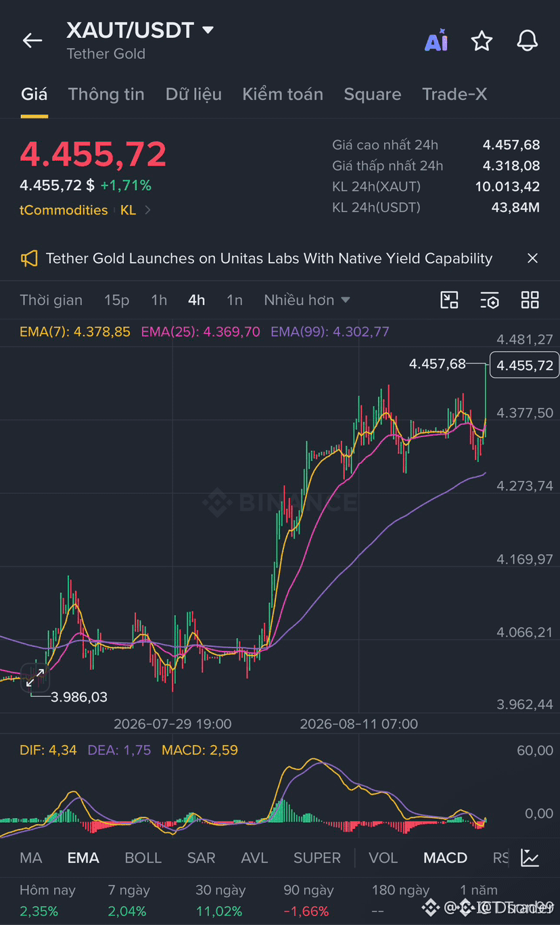Tap the tCommodities tag link
Image resolution: width=560 pixels, height=925 pixels.
click(64, 210)
